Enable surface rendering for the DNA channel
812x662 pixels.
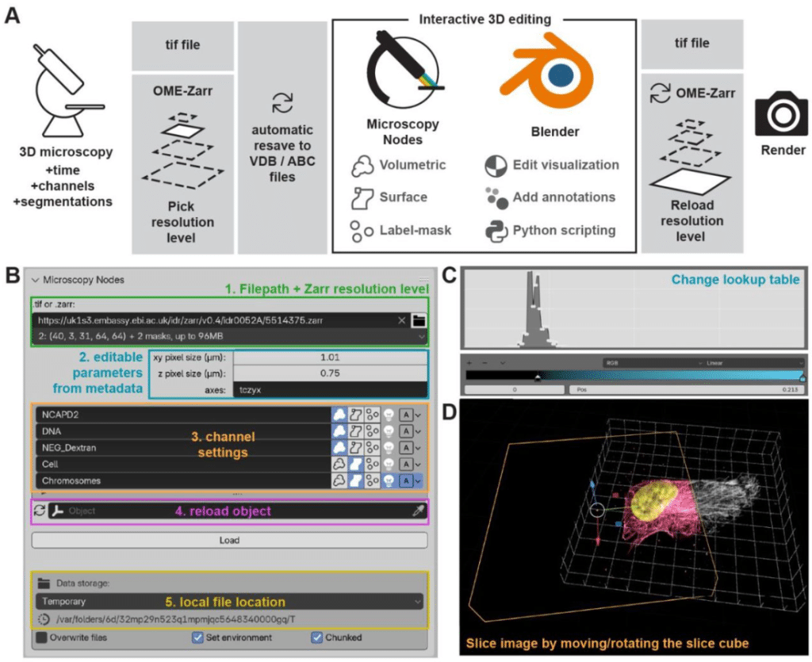pos(356,430)
